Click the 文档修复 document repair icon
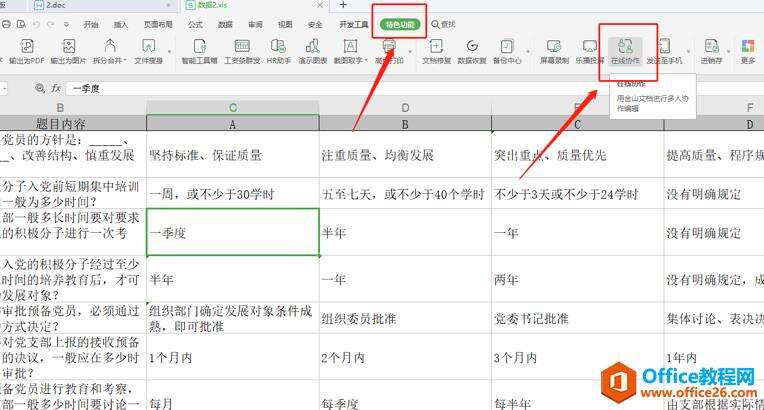The image size is (764, 410). [x=436, y=47]
